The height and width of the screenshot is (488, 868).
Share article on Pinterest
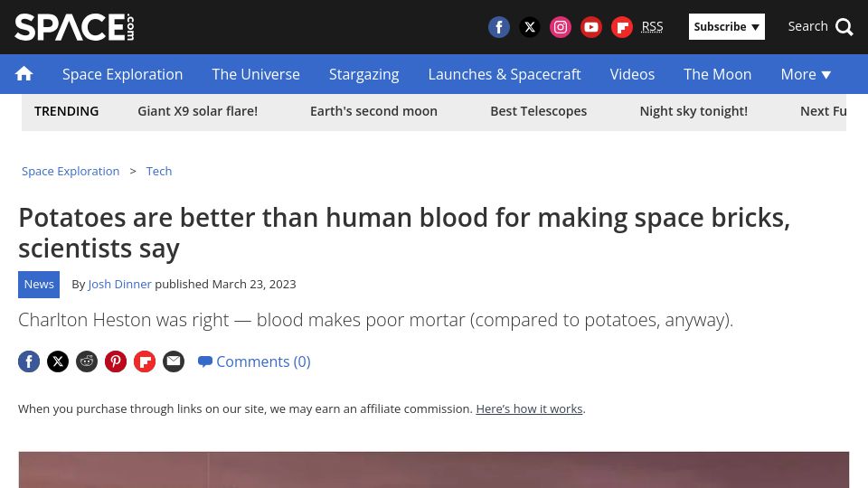(116, 361)
